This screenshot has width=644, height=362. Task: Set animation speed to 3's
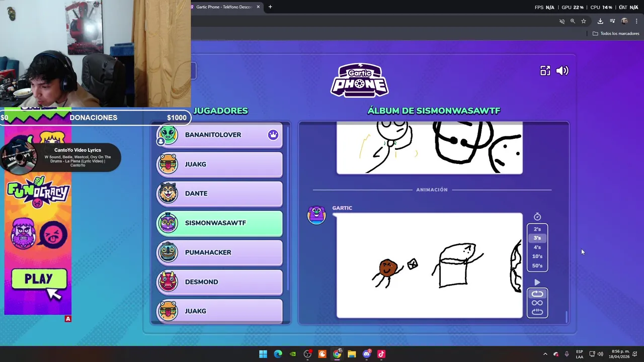click(x=537, y=238)
